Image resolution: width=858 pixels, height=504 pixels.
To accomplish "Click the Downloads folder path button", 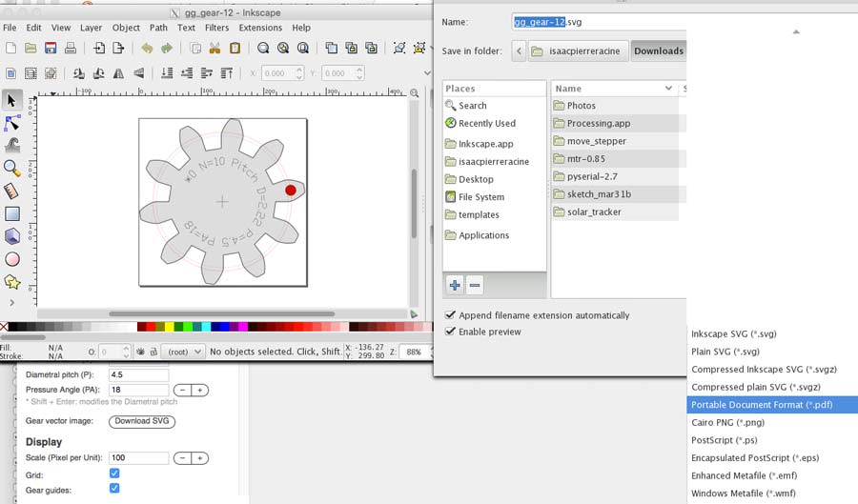I will pos(658,50).
